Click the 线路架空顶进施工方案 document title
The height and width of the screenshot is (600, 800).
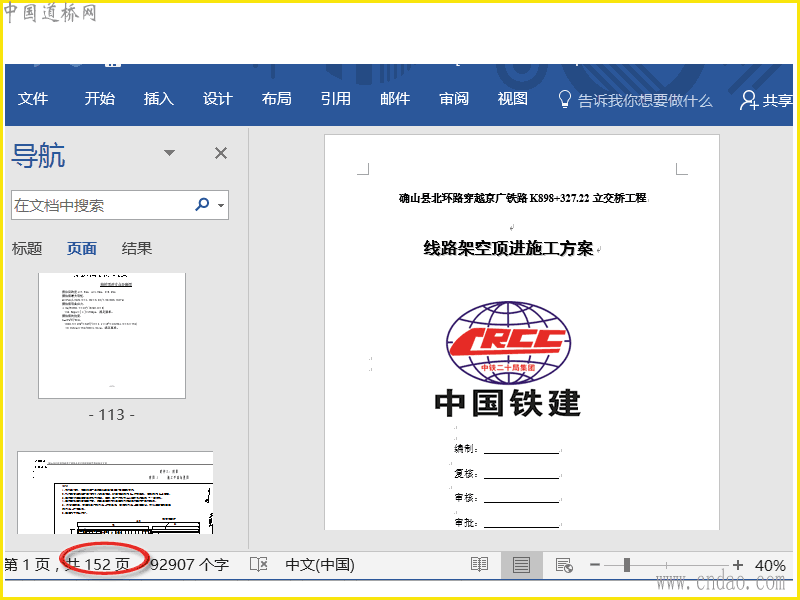click(508, 248)
